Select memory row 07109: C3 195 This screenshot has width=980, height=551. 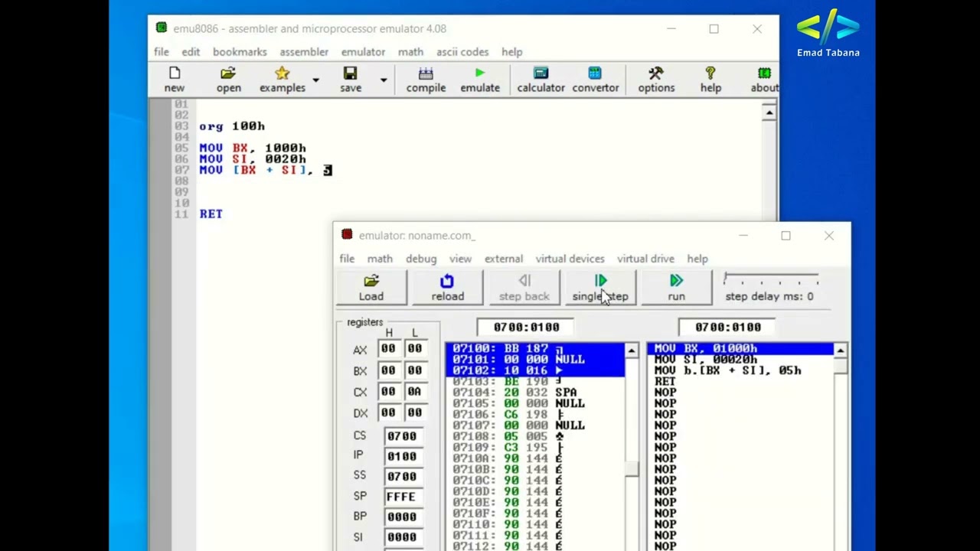[535, 447]
